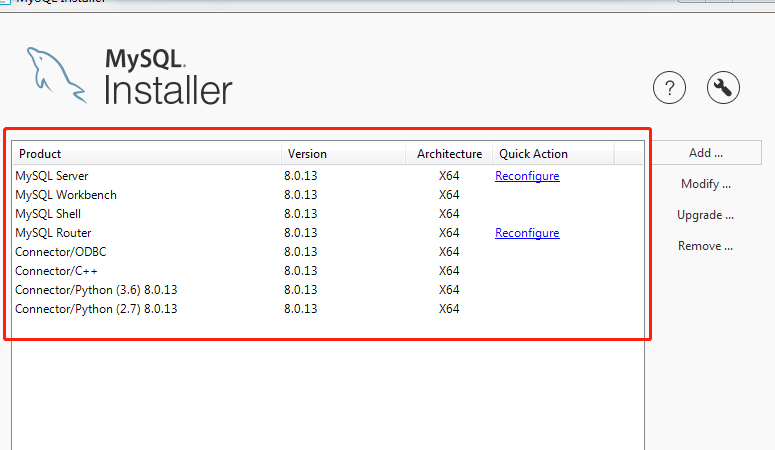This screenshot has height=450, width=775.
Task: Select the Connector/ODBC row
Action: pos(328,252)
